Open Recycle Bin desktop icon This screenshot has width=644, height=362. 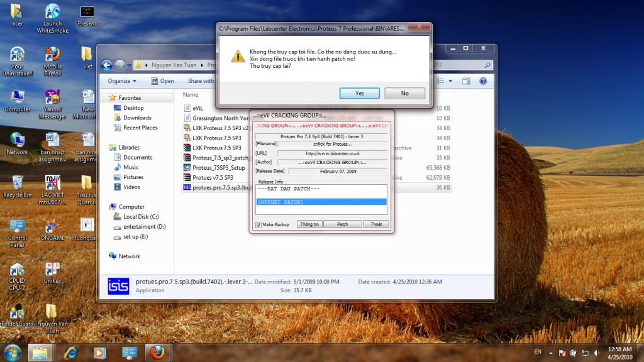pyautogui.click(x=17, y=187)
